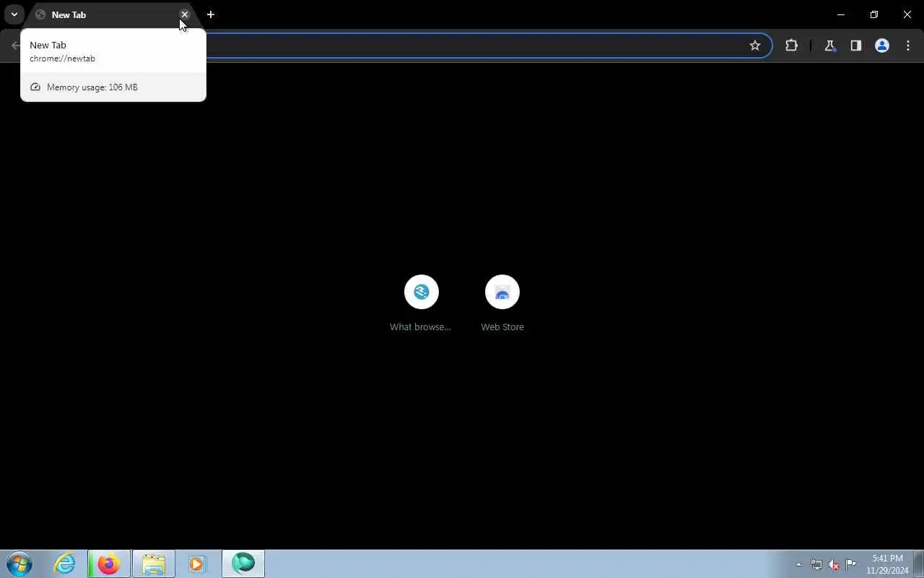Viewport: 924px width, 578px height.
Task: Open the Web Store shortcut
Action: tap(502, 303)
